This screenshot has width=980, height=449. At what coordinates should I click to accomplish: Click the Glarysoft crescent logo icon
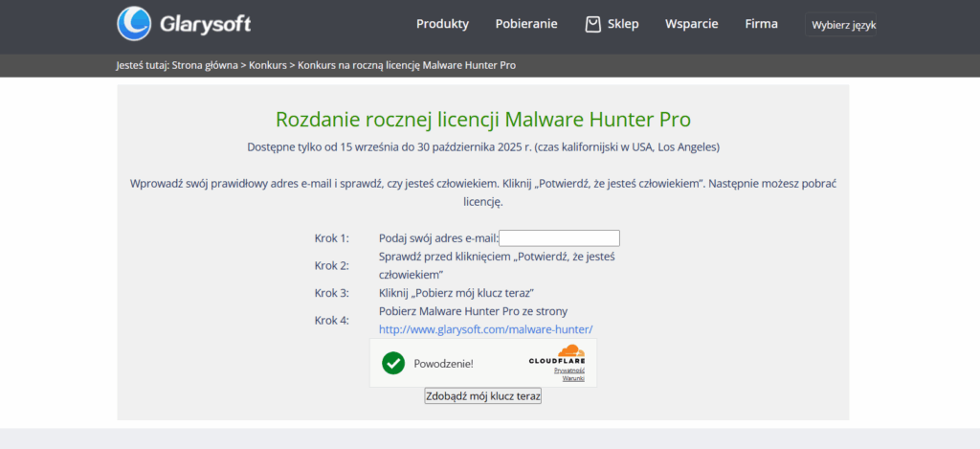click(134, 24)
